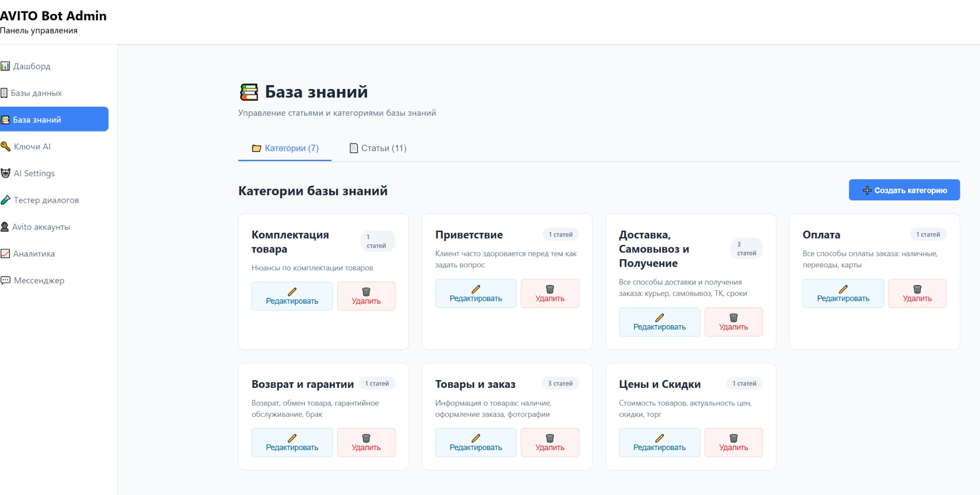Edit the Цены и Скидки category
Screen dimensions: 980x495
coord(659,442)
